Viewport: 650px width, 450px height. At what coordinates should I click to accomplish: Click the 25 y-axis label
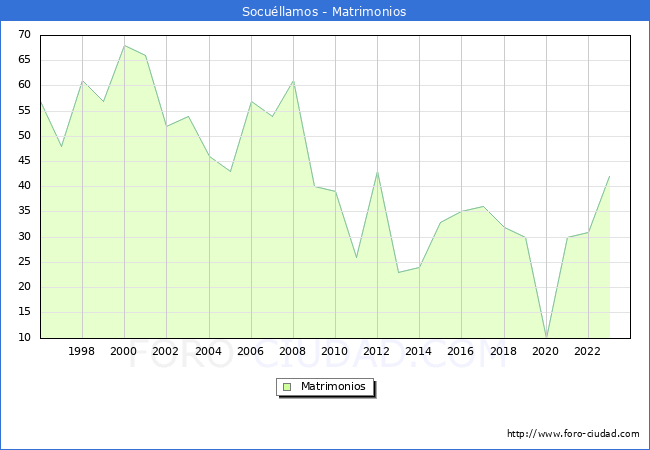(x=23, y=262)
